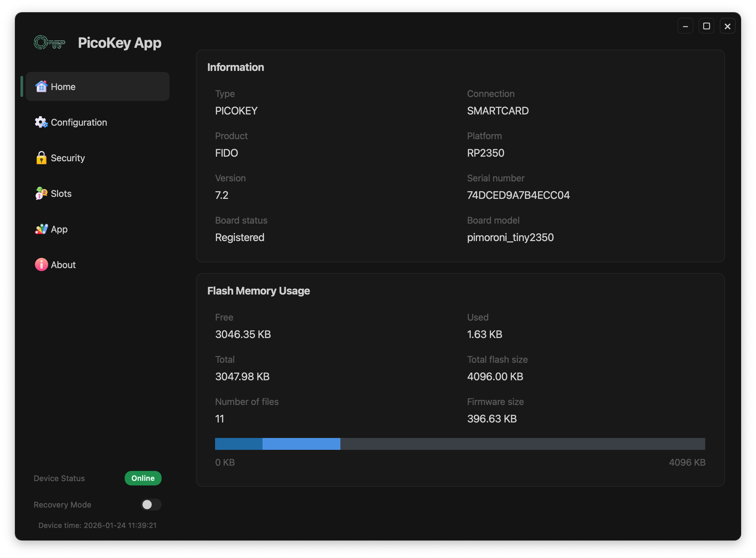Maximize the PicoKey App window

706,26
